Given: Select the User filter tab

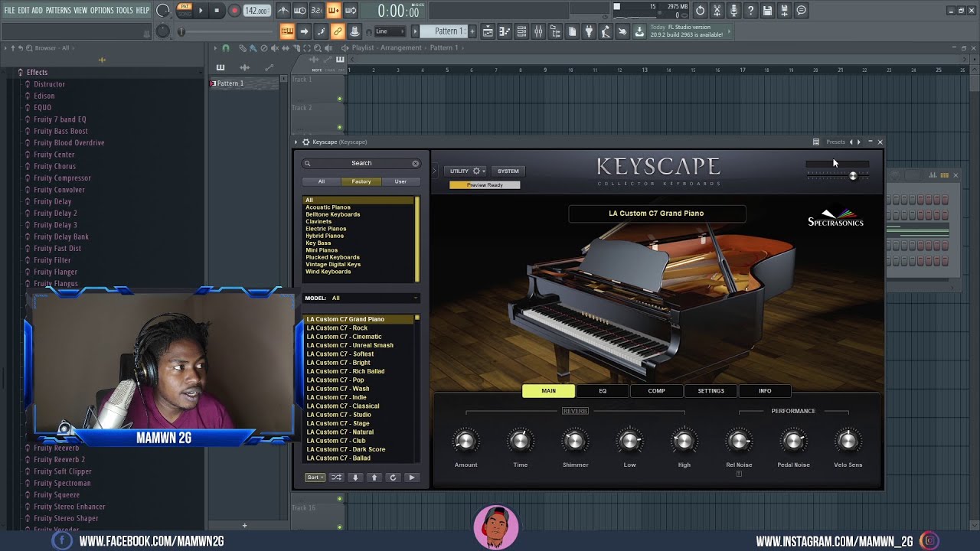Looking at the screenshot, I should tap(400, 181).
